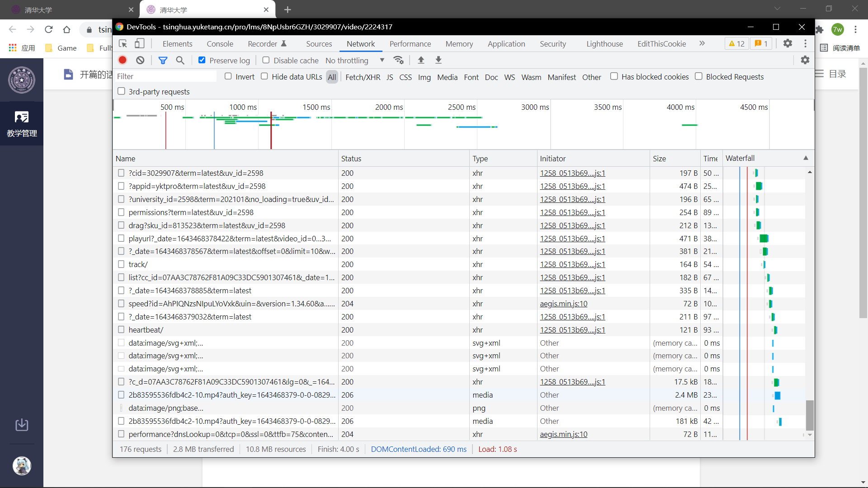Screen dimensions: 868x488
Task: Click the record network log button
Action: 123,60
